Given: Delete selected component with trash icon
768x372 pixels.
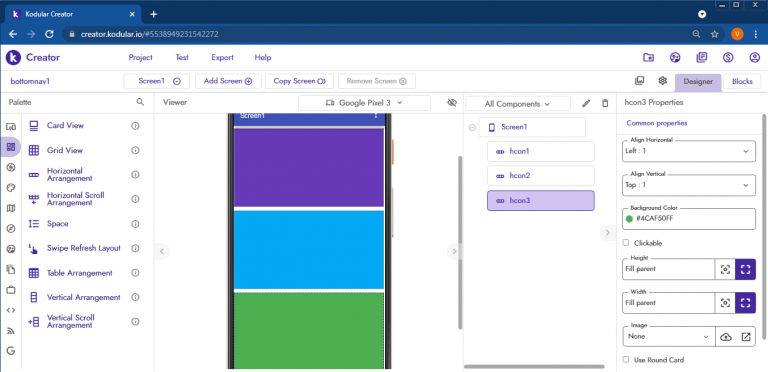Looking at the screenshot, I should pyautogui.click(x=605, y=103).
